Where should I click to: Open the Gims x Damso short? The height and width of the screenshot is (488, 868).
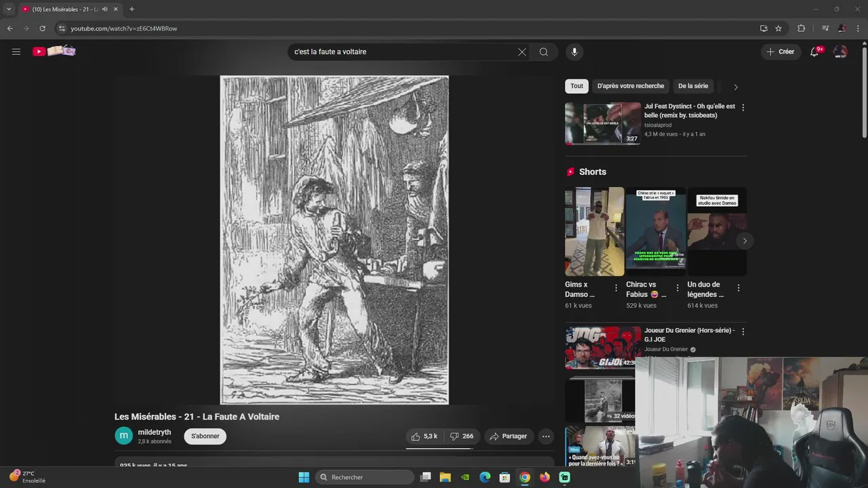click(595, 232)
